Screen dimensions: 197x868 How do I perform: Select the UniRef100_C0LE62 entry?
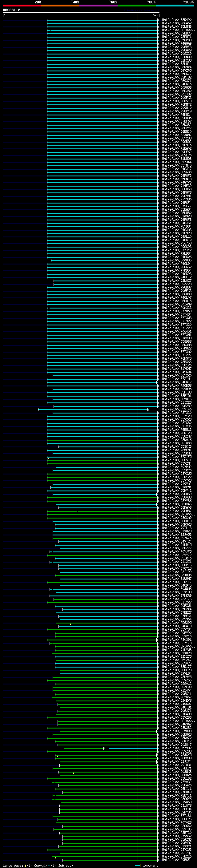[x=177, y=152]
